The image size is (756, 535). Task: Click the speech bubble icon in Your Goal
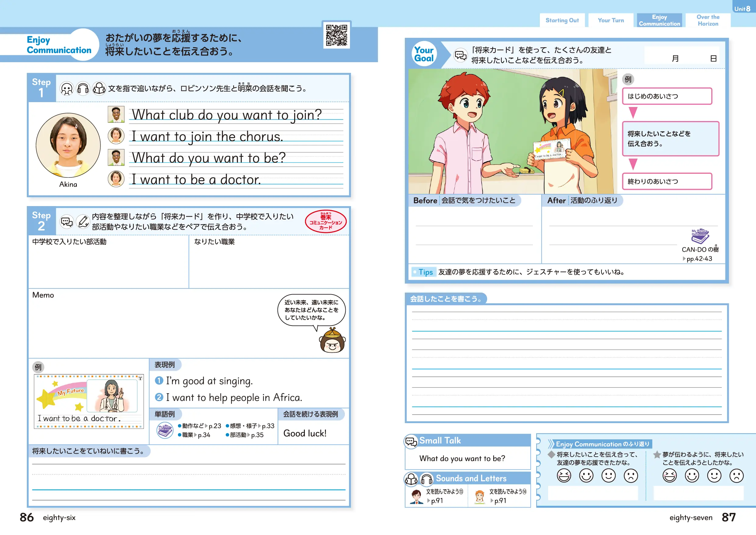tap(460, 55)
